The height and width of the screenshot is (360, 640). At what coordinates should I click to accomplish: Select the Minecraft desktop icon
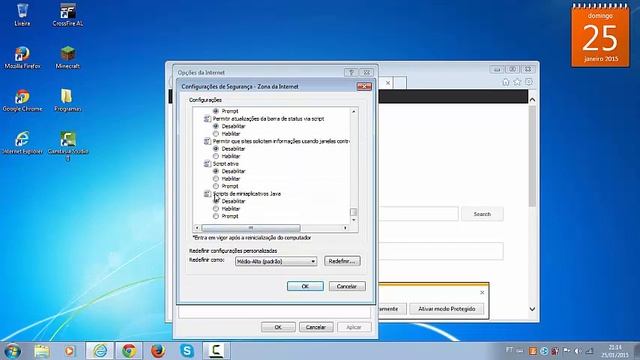pyautogui.click(x=68, y=57)
